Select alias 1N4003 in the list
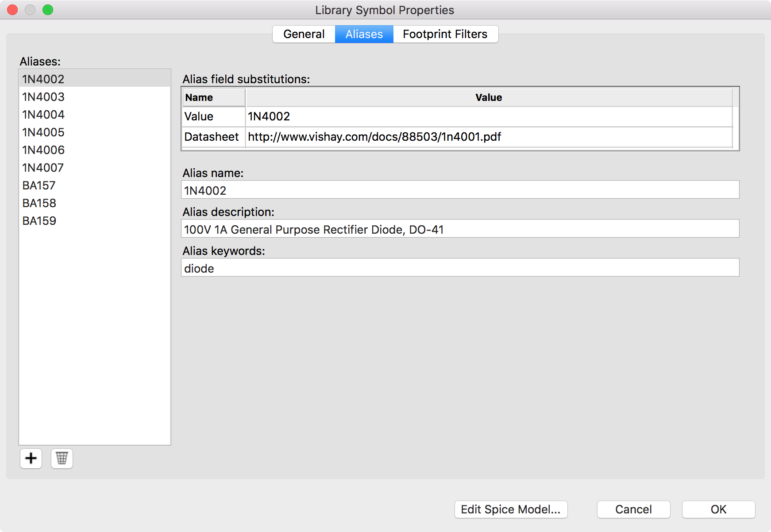This screenshot has width=771, height=532. tap(43, 97)
